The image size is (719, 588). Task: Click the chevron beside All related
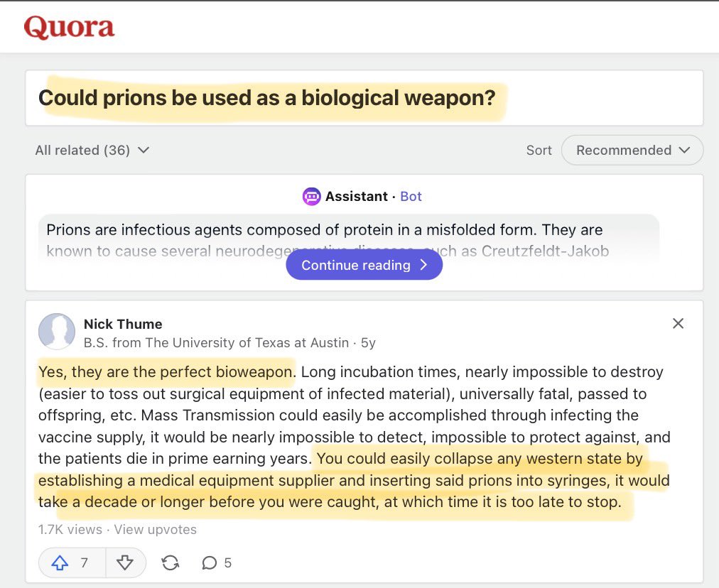(x=144, y=150)
